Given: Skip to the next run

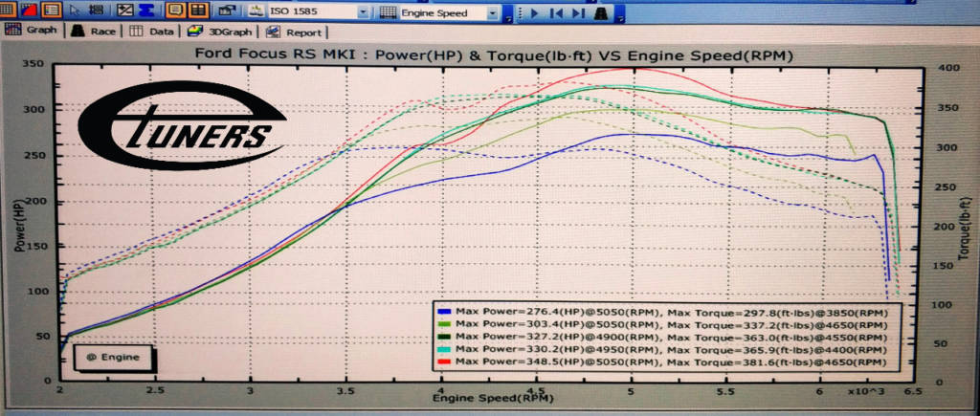Looking at the screenshot, I should coord(577,13).
